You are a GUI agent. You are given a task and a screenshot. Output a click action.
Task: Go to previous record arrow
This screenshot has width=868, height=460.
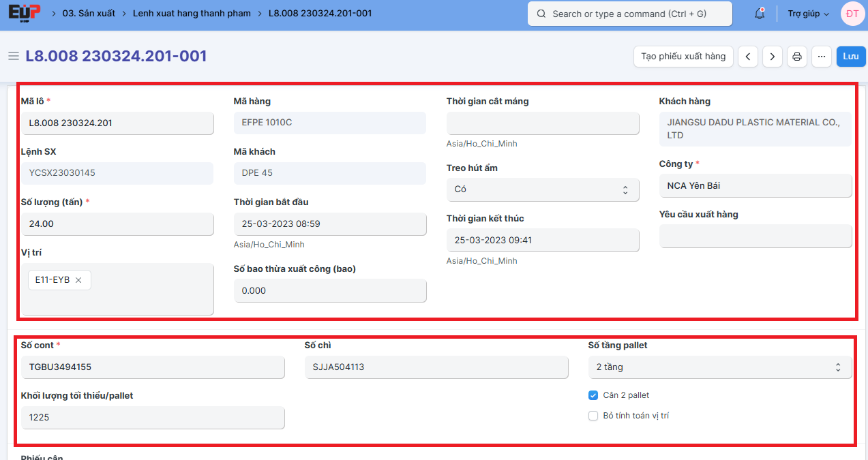tap(748, 57)
